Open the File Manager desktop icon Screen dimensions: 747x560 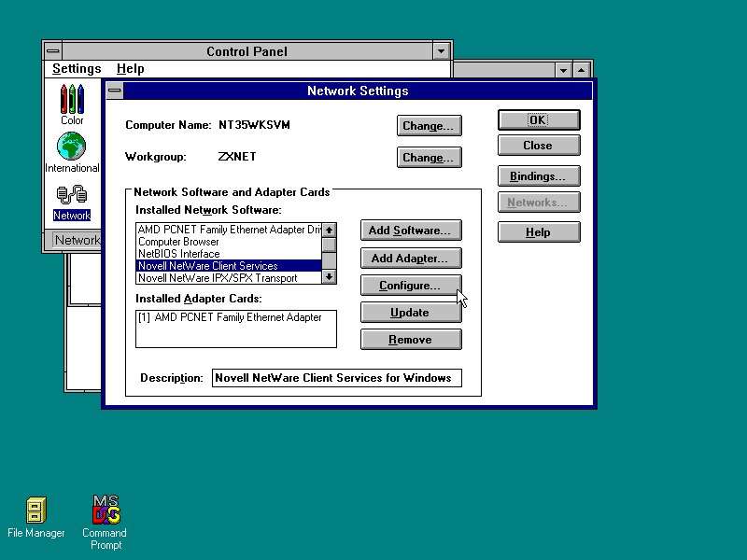pos(36,518)
